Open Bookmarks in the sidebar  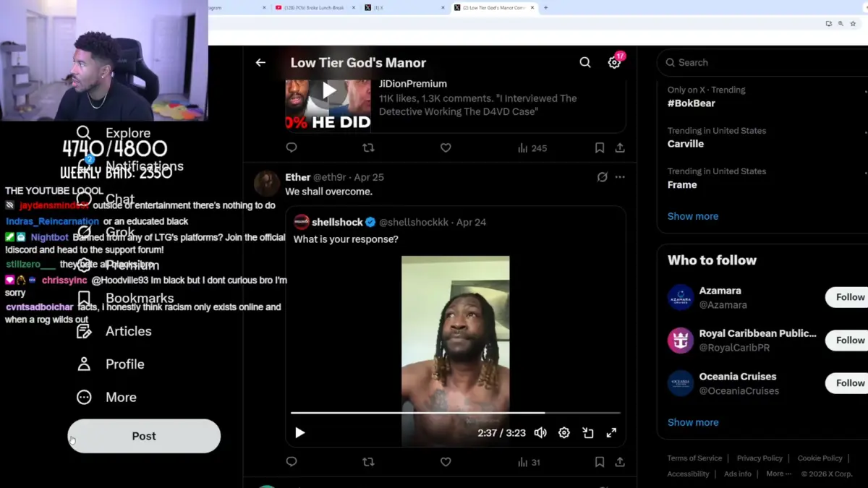click(126, 299)
